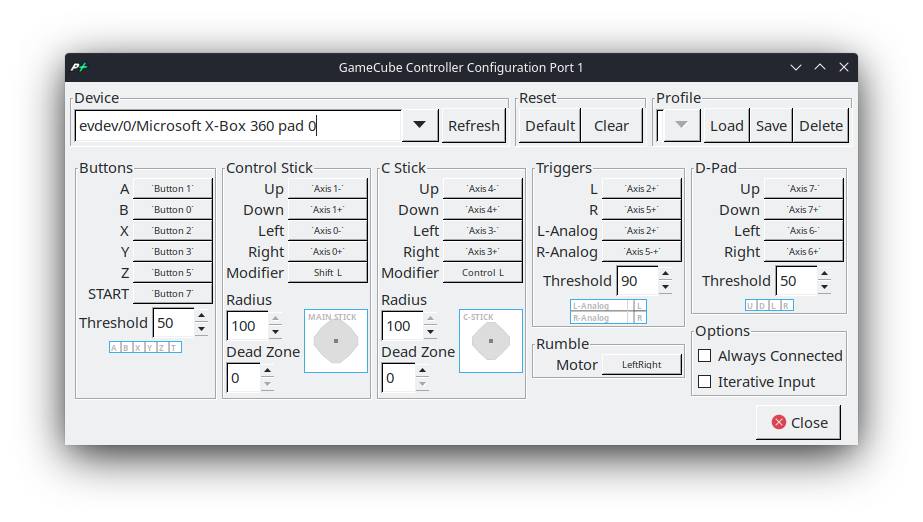Remap the X button binding 'Button 2'
The width and height of the screenshot is (923, 522).
click(x=172, y=231)
